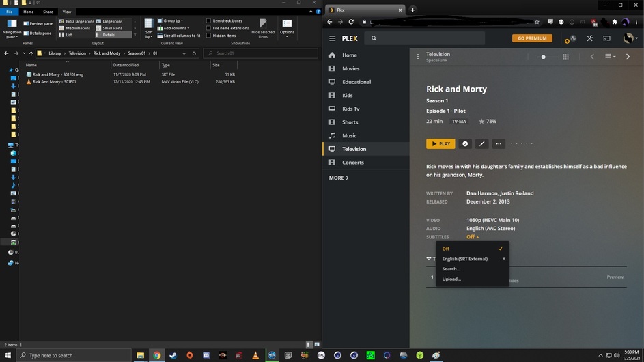Click the Plex activity pulse icon
644x362 pixels.
(572, 38)
